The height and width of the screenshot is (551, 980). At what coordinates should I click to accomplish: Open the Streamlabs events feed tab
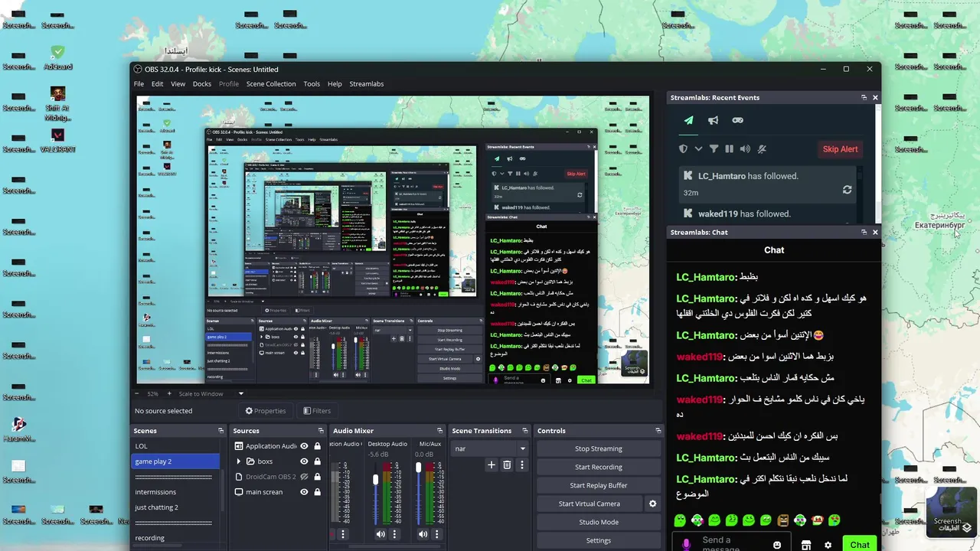click(x=688, y=120)
